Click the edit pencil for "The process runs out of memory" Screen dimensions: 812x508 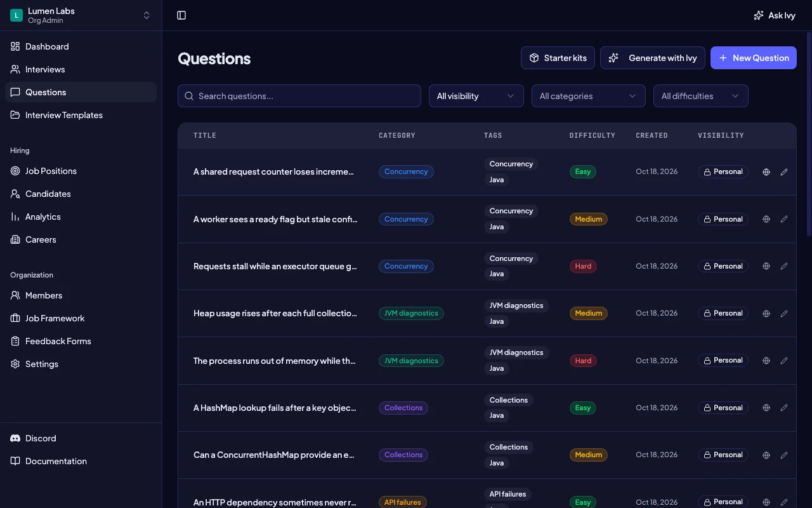click(x=784, y=361)
